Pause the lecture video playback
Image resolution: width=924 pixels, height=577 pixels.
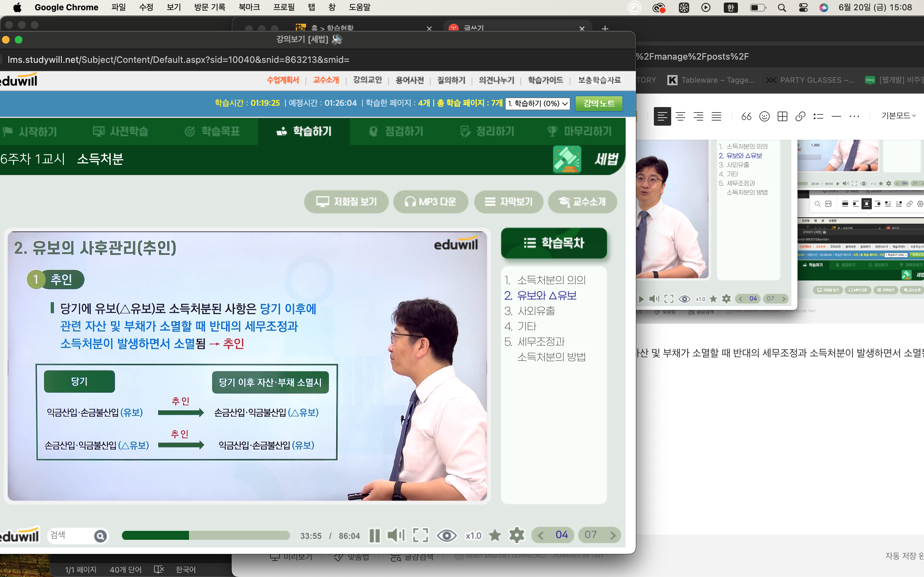[x=374, y=535]
